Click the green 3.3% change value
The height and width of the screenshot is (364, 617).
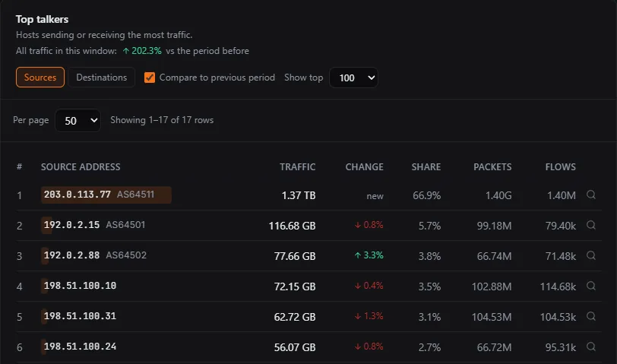click(369, 255)
